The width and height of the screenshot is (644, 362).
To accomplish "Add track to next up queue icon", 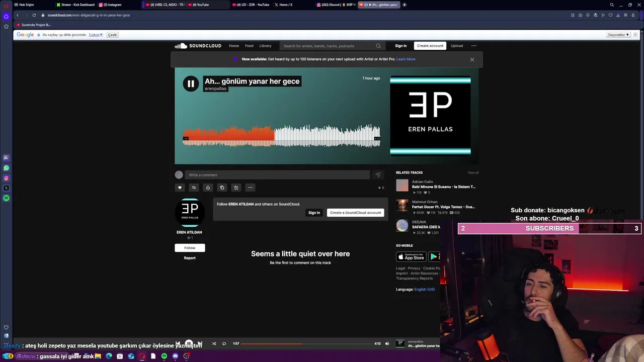I will click(x=236, y=188).
